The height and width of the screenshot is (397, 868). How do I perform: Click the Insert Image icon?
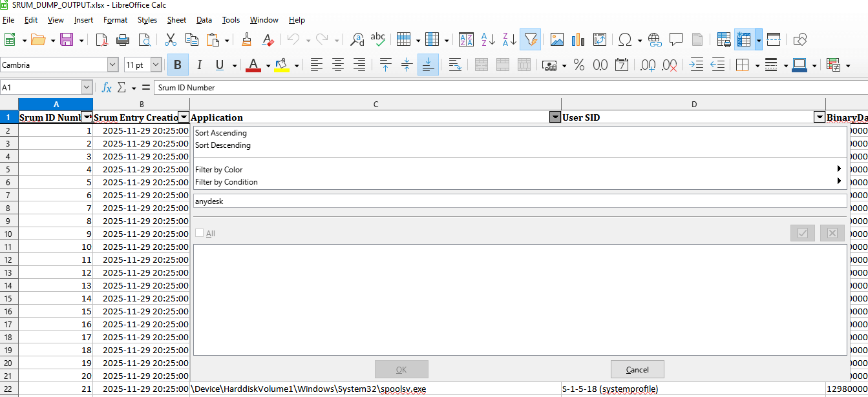557,39
